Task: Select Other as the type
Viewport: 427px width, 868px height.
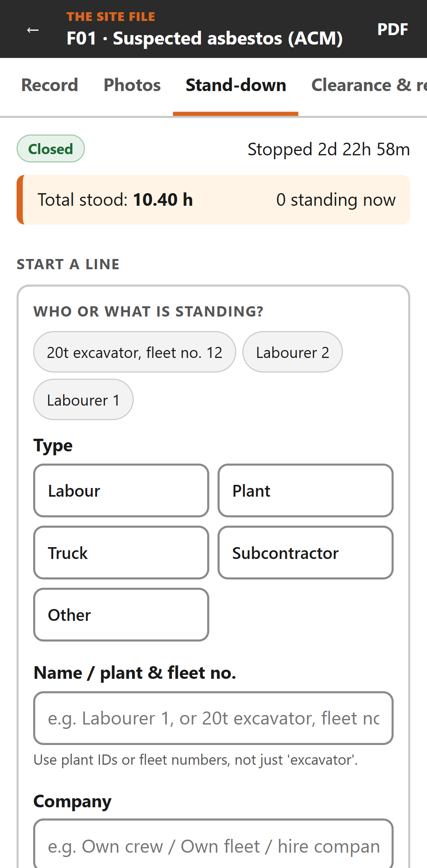Action: (x=121, y=615)
